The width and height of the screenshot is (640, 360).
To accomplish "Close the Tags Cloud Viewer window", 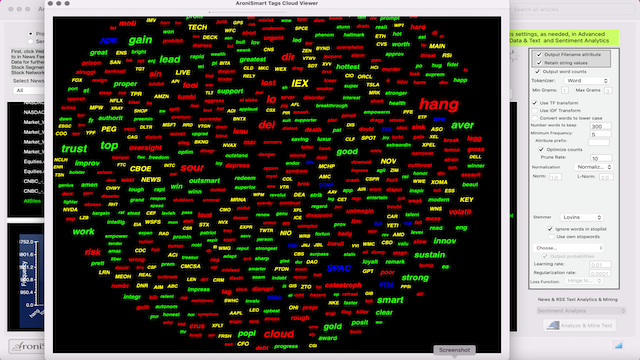I will pos(50,3).
